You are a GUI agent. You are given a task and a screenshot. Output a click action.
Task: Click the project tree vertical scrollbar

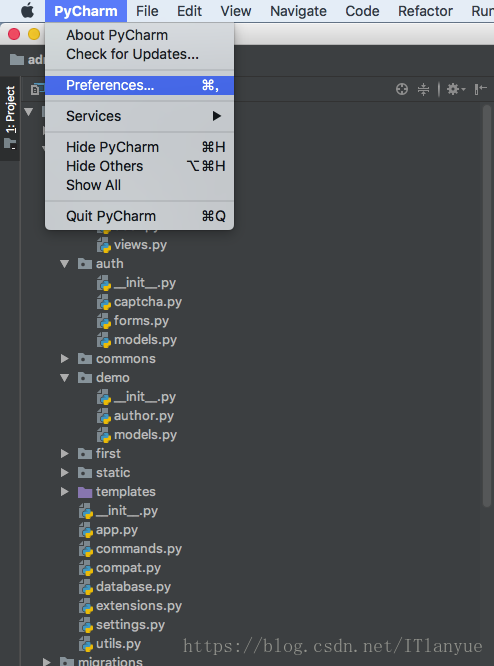tap(487, 306)
